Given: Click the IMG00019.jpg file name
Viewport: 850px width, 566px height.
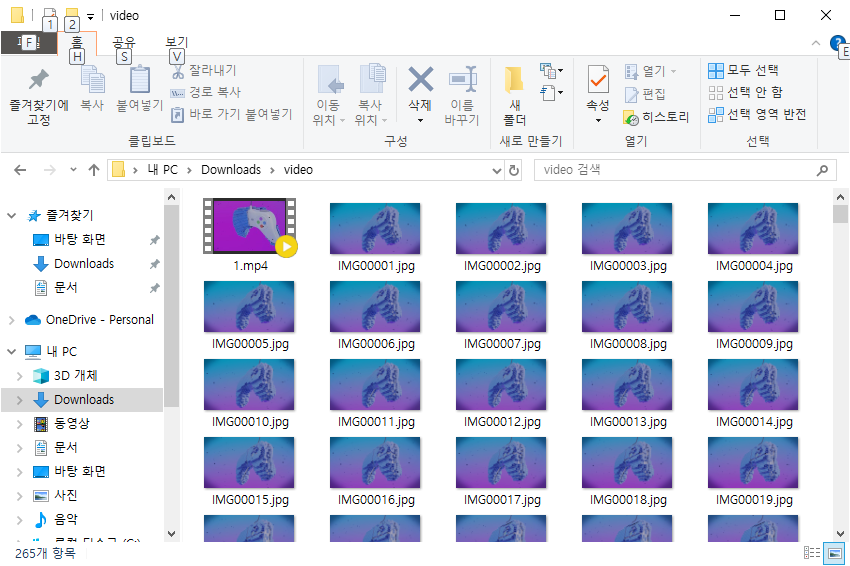Looking at the screenshot, I should coord(754,500).
